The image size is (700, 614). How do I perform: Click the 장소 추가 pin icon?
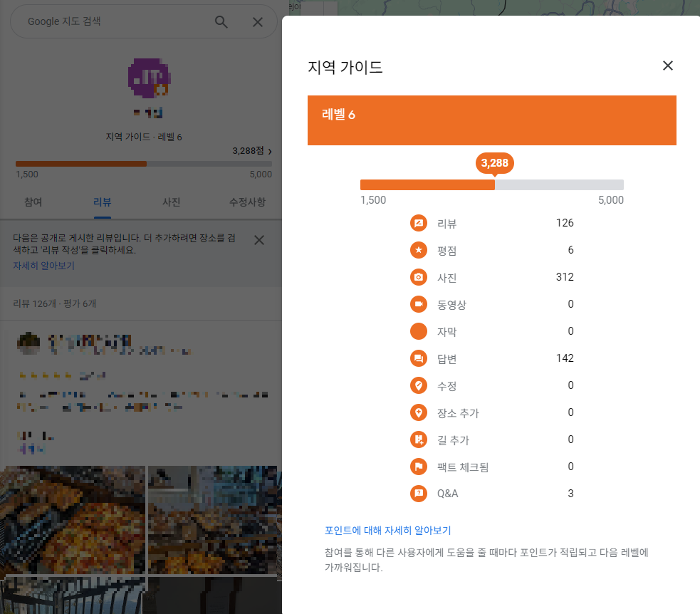pyautogui.click(x=418, y=412)
